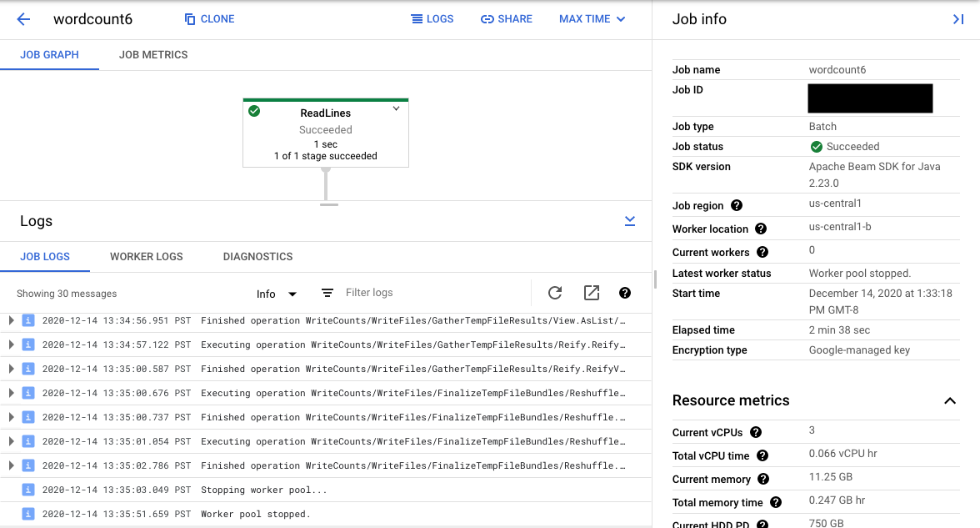The image size is (980, 528).
Task: Open logs in a new window
Action: point(591,293)
